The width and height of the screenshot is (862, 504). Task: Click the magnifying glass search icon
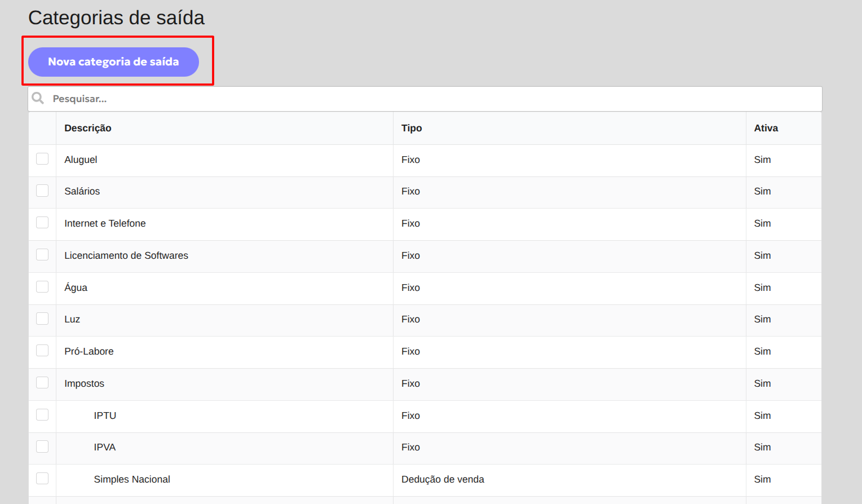coord(38,98)
